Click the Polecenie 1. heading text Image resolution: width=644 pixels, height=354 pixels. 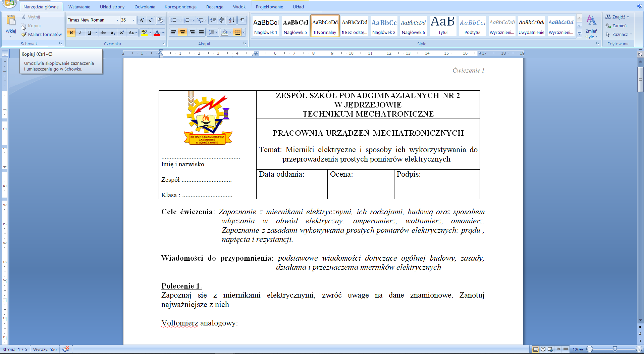pyautogui.click(x=181, y=286)
